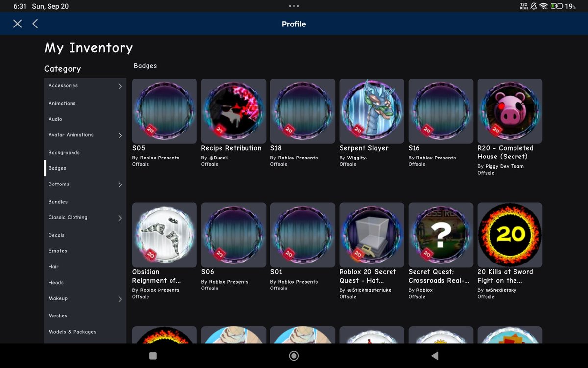Open the S06 badge image
The width and height of the screenshot is (588, 368).
click(x=234, y=235)
